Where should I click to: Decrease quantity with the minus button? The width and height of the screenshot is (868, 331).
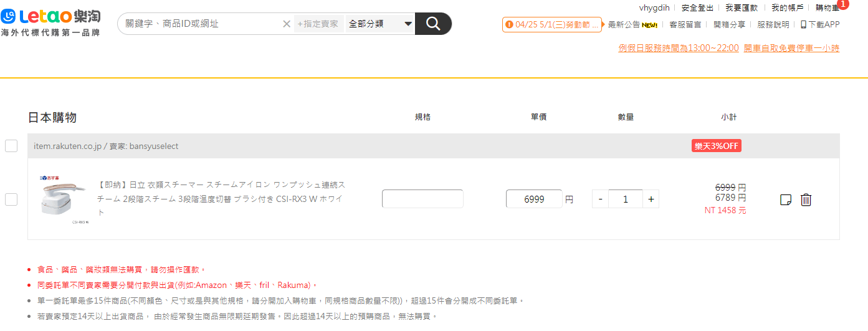click(600, 199)
